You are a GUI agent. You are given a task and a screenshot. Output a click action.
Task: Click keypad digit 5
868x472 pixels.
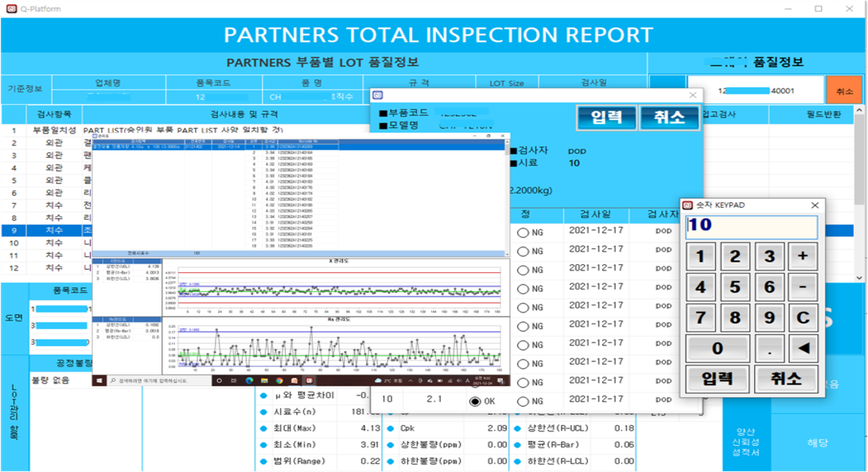coord(734,287)
